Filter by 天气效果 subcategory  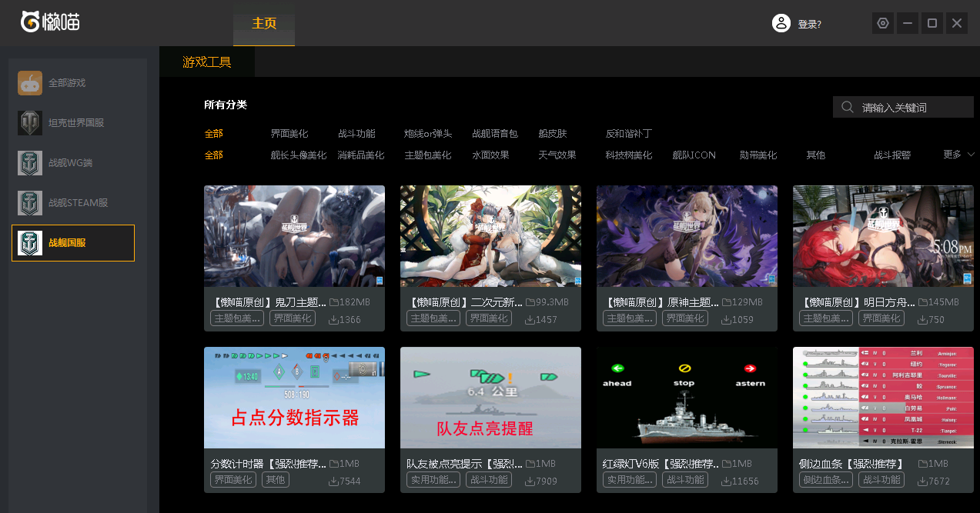point(557,155)
